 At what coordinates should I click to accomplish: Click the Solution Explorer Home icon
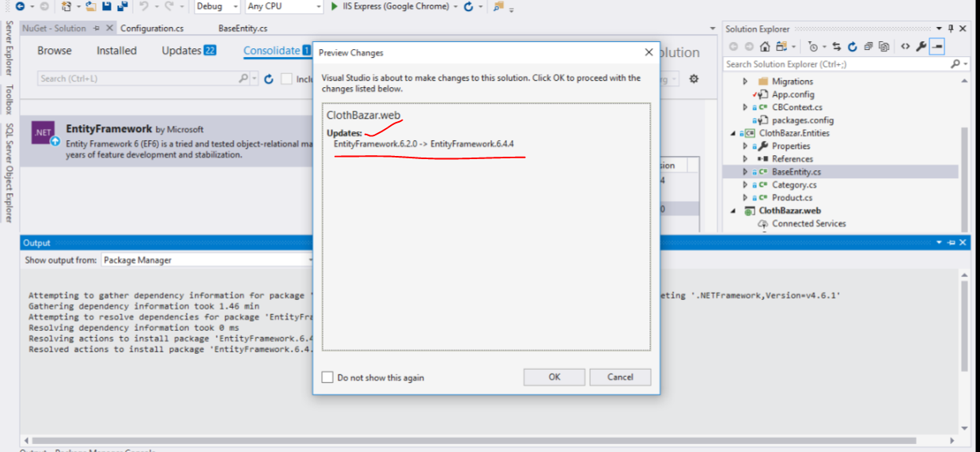point(765,47)
